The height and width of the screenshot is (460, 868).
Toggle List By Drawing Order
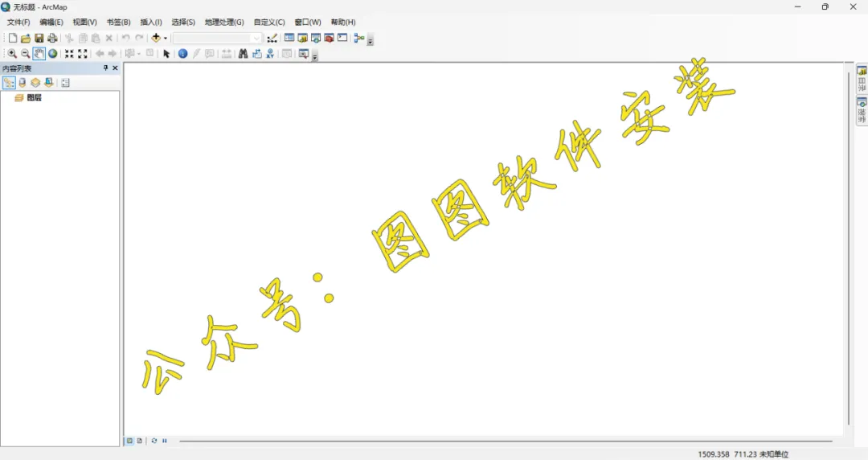tap(9, 83)
